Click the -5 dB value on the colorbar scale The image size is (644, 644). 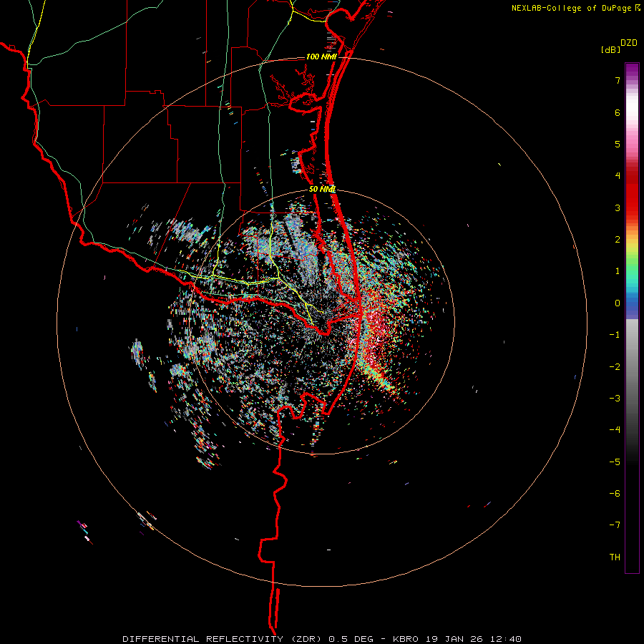(x=615, y=462)
